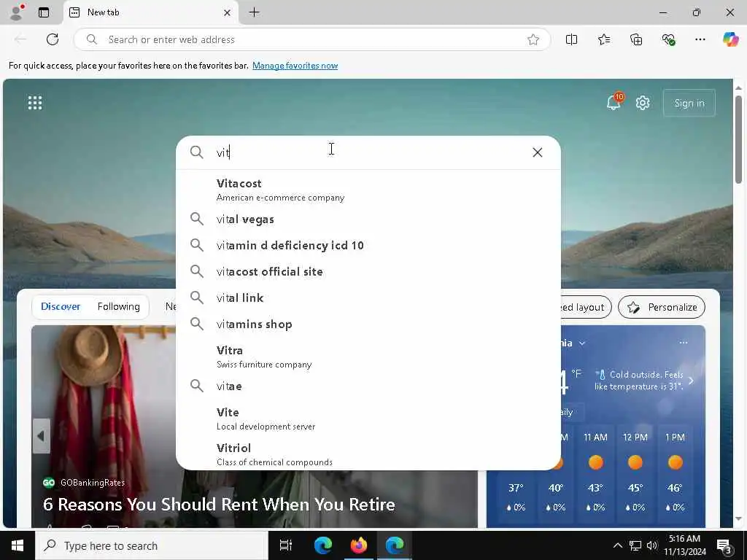Go to previous news story arrow
This screenshot has height=560, width=747.
(x=42, y=436)
